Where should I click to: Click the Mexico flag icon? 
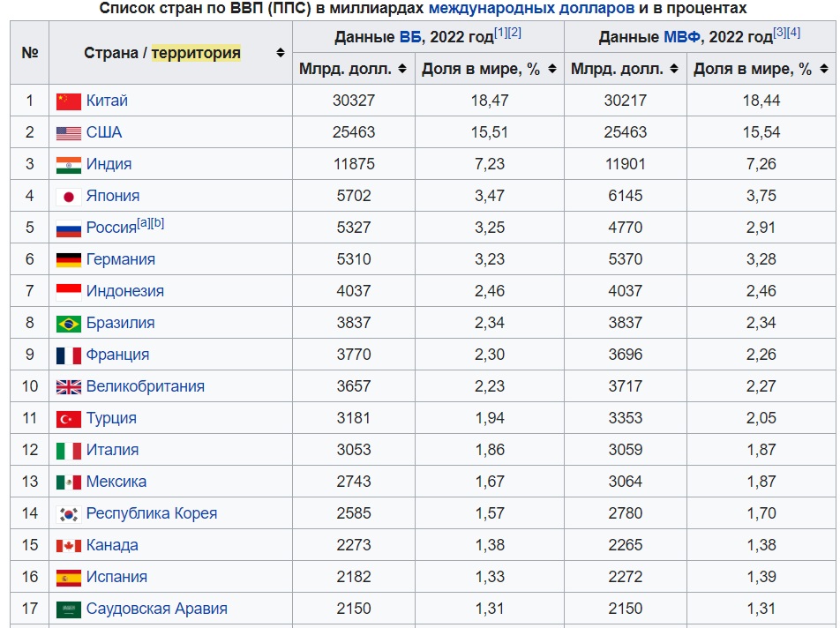[x=69, y=482]
